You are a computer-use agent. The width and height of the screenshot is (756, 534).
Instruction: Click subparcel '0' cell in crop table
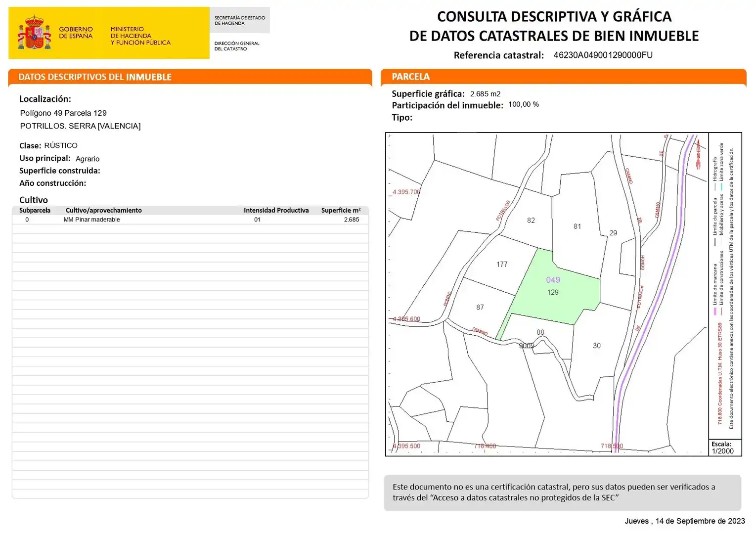point(27,220)
